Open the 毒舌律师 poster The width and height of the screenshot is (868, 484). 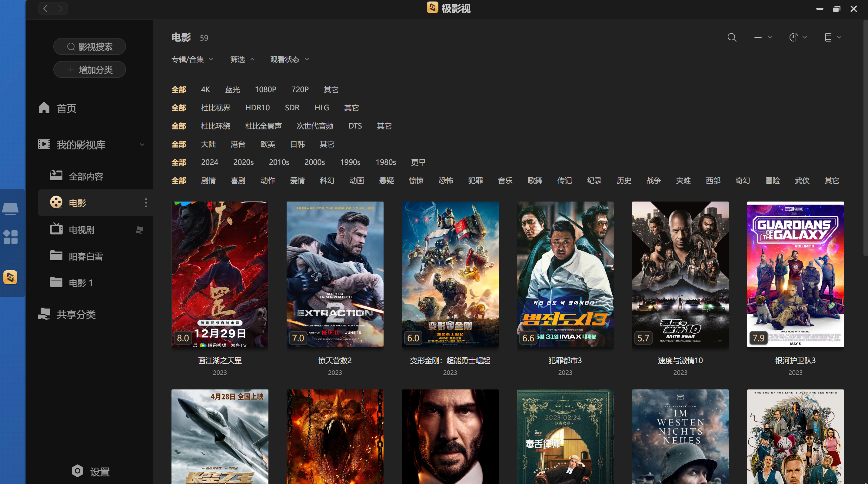565,437
